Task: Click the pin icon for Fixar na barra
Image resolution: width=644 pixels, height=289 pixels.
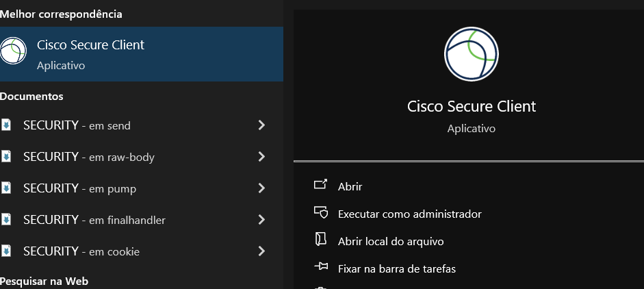Action: point(321,266)
